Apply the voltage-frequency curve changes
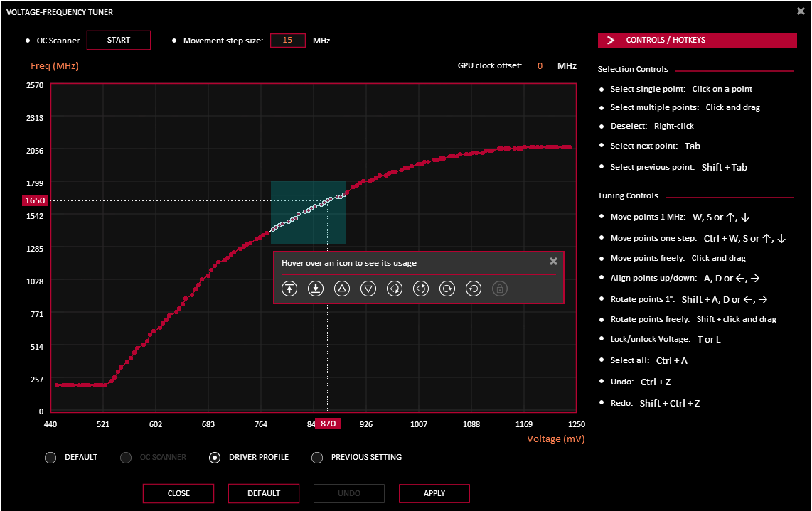The height and width of the screenshot is (511, 812). coord(434,493)
